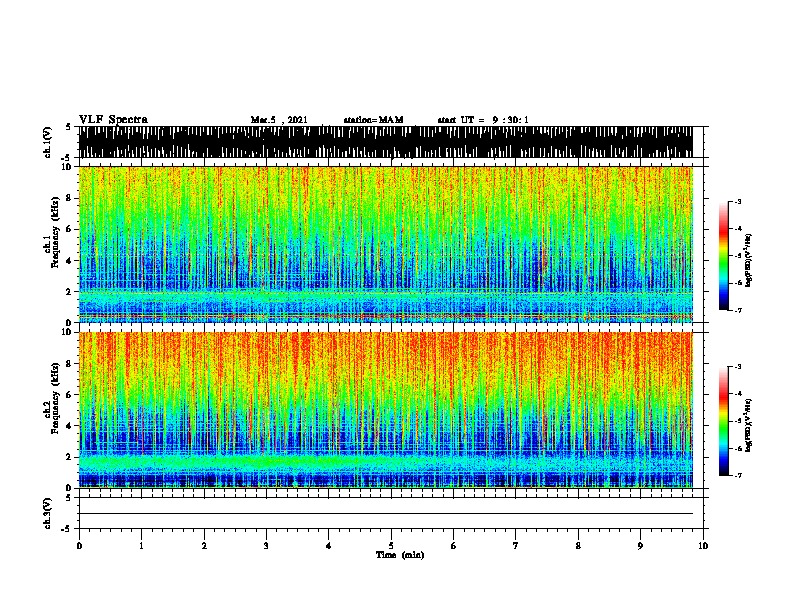This screenshot has height=612, width=792.
Task: Click the "-5" tick on ch.3(V) axis
Action: click(x=67, y=529)
